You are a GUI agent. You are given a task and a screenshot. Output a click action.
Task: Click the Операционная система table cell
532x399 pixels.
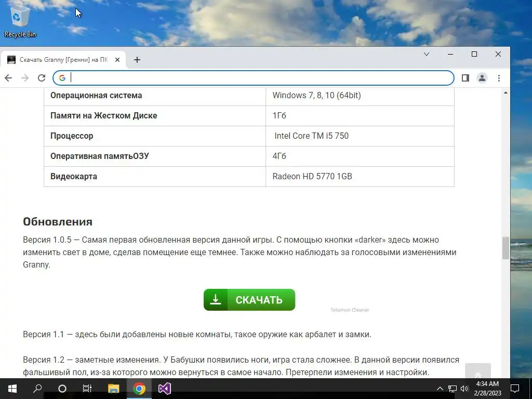[155, 96]
